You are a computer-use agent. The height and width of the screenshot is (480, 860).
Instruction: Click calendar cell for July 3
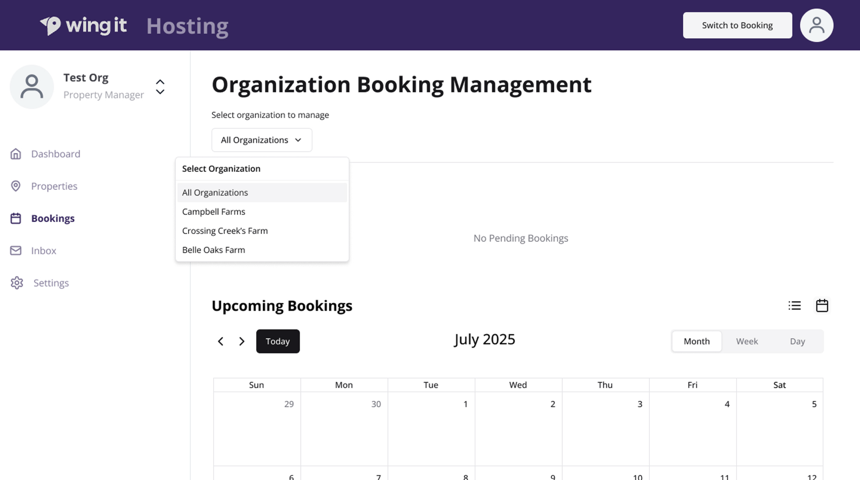tap(606, 429)
